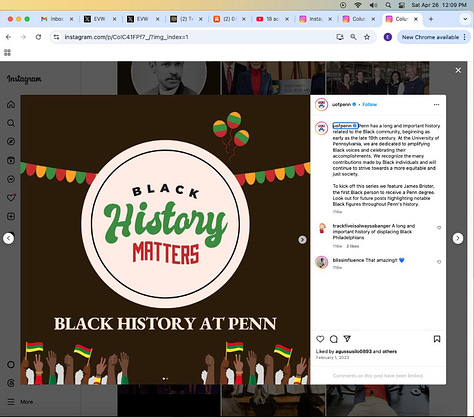The image size is (474, 417).
Task: Click the Create plus icon
Action: [11, 216]
